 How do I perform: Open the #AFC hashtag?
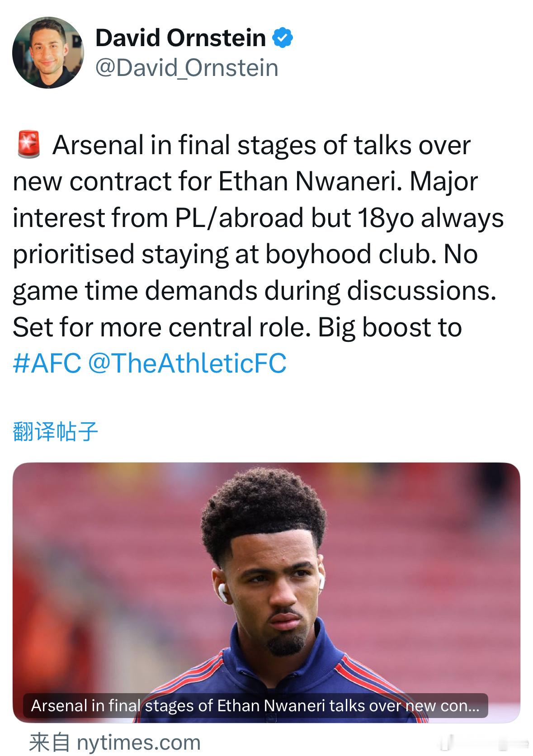[x=47, y=363]
